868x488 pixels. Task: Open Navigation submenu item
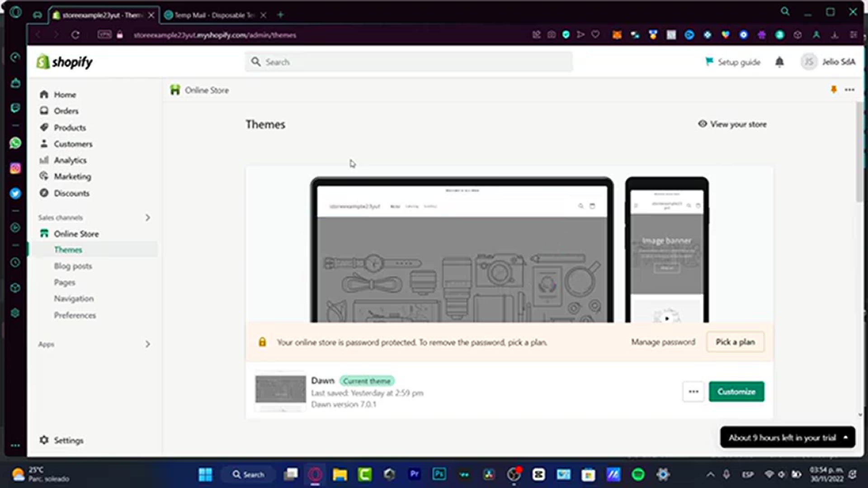(74, 299)
